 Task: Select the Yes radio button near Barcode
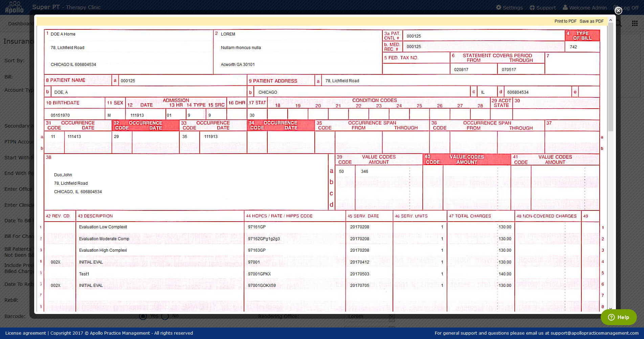point(142,315)
